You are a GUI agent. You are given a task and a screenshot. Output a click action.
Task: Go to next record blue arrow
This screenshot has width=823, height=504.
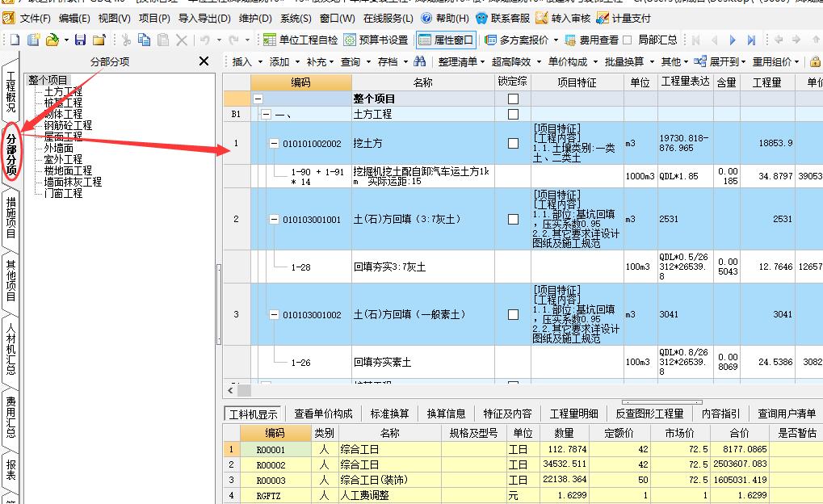click(733, 40)
